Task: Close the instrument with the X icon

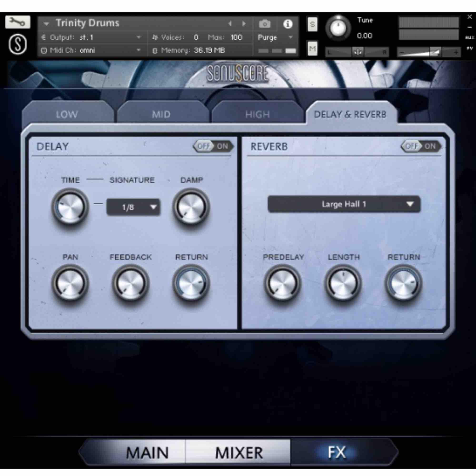Action: point(469,17)
